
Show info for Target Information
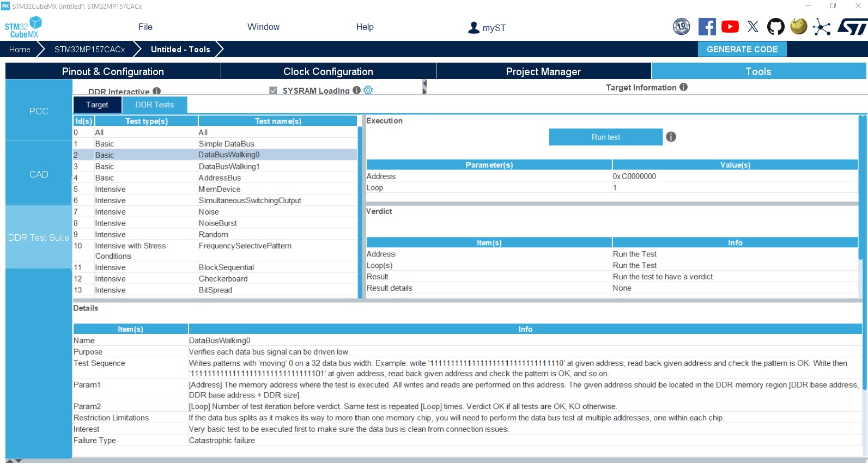684,87
